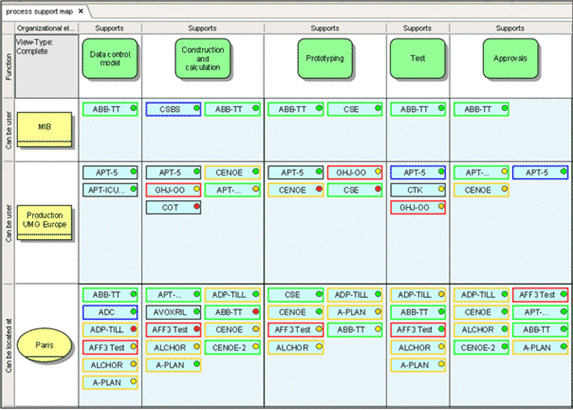The image size is (573, 410).
Task: Select ADP-TILL in Paris row under Data control model
Action: coord(110,330)
